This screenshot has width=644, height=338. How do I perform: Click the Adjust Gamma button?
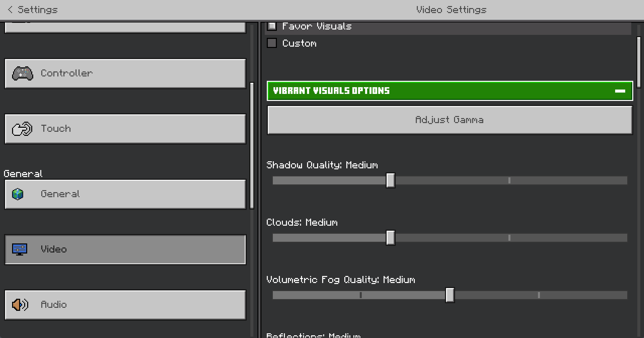pyautogui.click(x=450, y=120)
